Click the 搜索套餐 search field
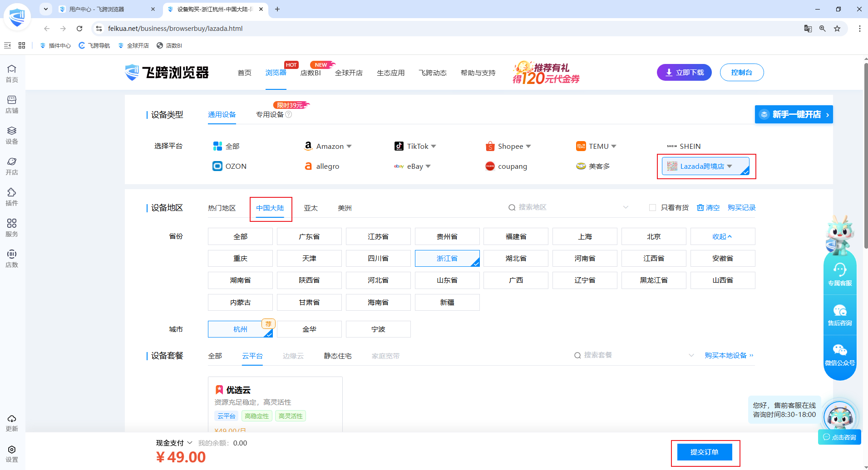This screenshot has width=868, height=470. [x=634, y=355]
